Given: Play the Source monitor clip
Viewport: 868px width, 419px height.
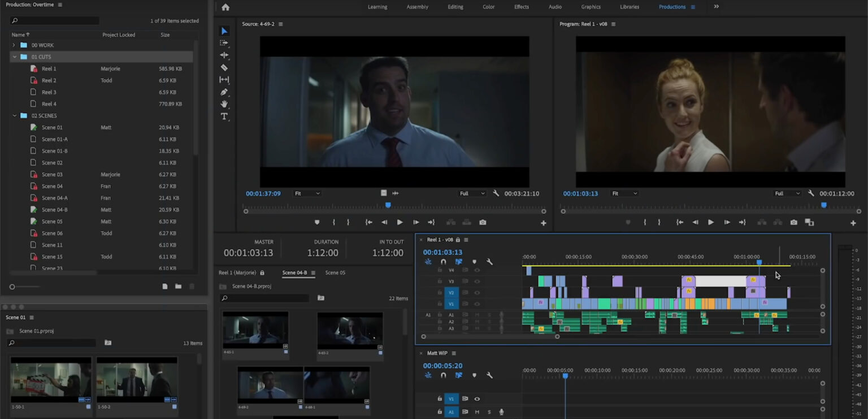Looking at the screenshot, I should click(x=400, y=222).
